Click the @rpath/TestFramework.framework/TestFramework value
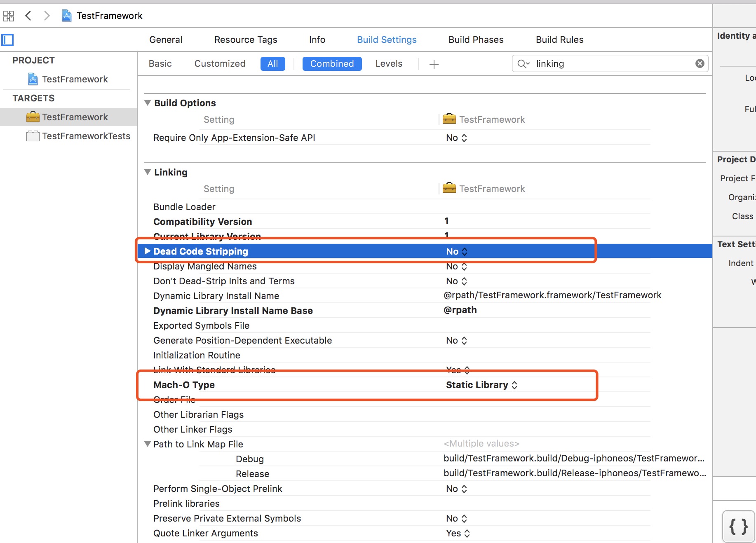Image resolution: width=756 pixels, height=543 pixels. (552, 295)
